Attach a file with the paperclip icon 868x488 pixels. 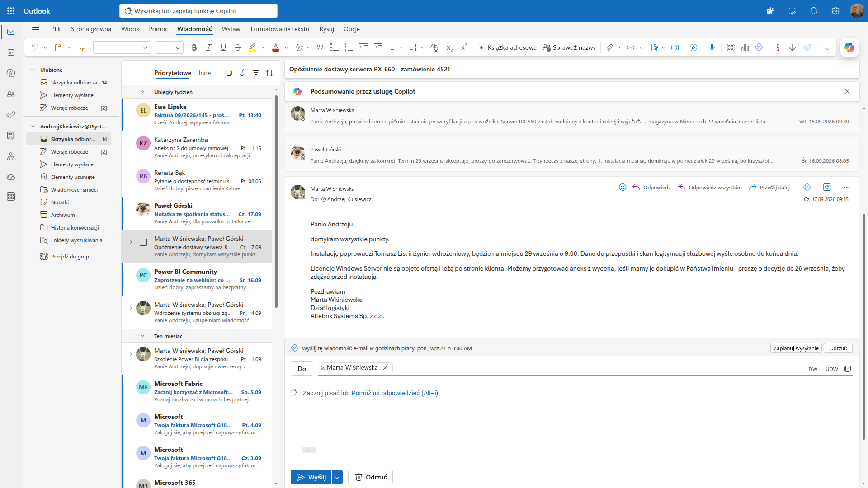(x=610, y=47)
